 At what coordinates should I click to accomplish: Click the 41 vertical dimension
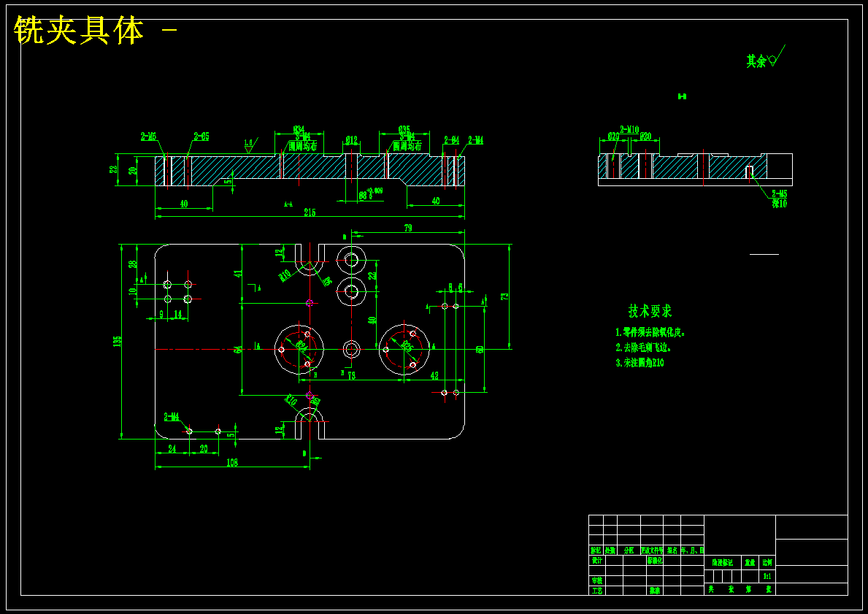pyautogui.click(x=238, y=273)
